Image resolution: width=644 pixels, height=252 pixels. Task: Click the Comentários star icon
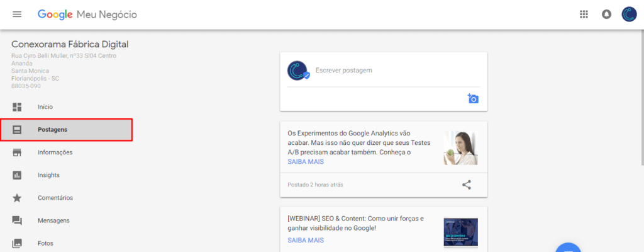click(x=17, y=198)
